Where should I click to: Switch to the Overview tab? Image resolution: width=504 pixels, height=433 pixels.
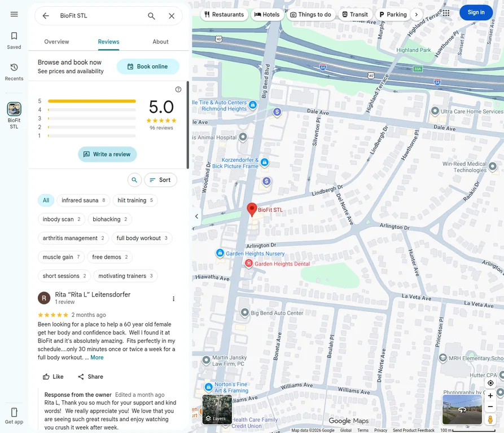tap(56, 42)
